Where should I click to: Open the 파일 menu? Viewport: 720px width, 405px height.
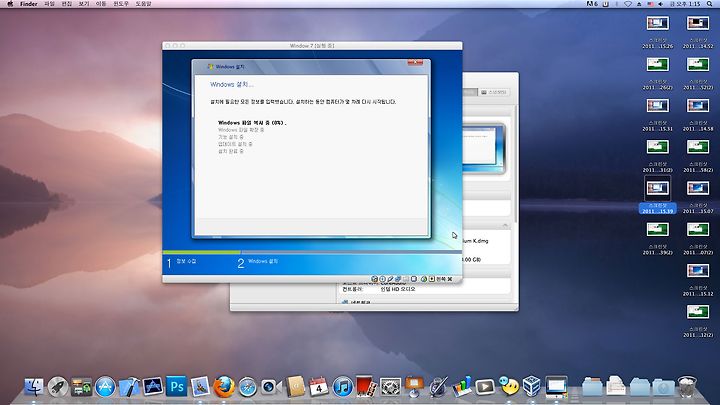tap(50, 4)
